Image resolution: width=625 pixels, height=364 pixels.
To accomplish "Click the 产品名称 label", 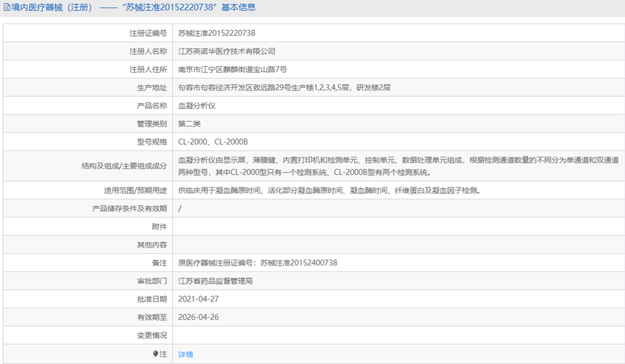I will pos(152,106).
